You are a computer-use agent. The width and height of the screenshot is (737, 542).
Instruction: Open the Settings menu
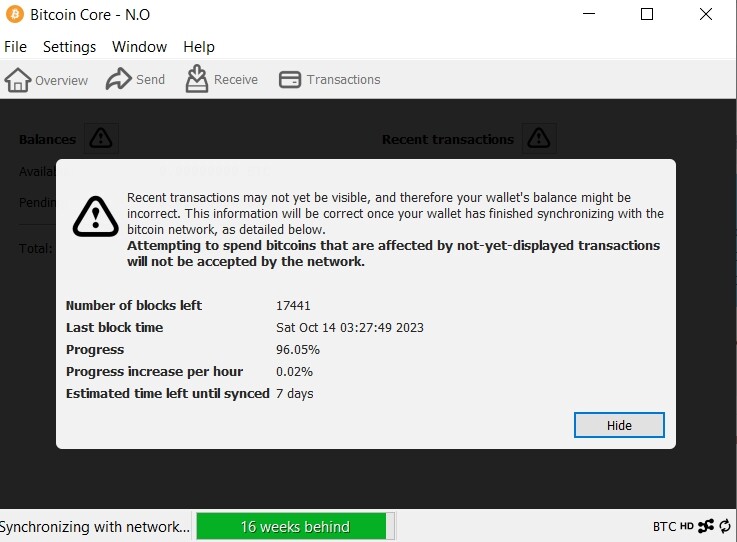[70, 47]
